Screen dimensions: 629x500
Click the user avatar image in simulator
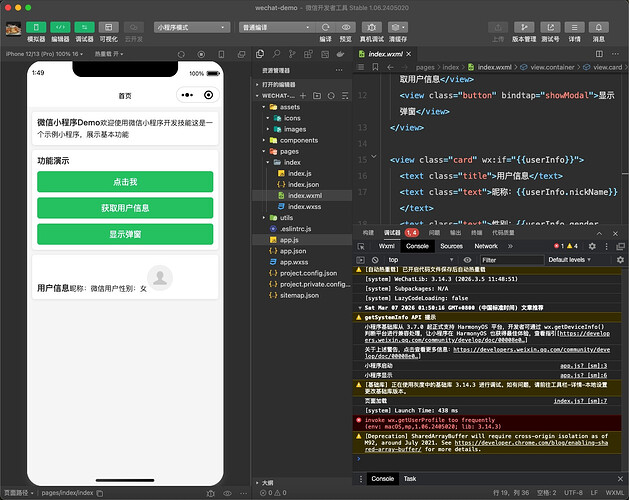160,278
